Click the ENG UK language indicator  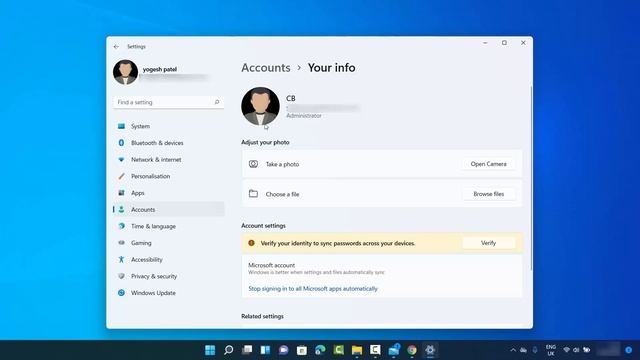pos(551,350)
